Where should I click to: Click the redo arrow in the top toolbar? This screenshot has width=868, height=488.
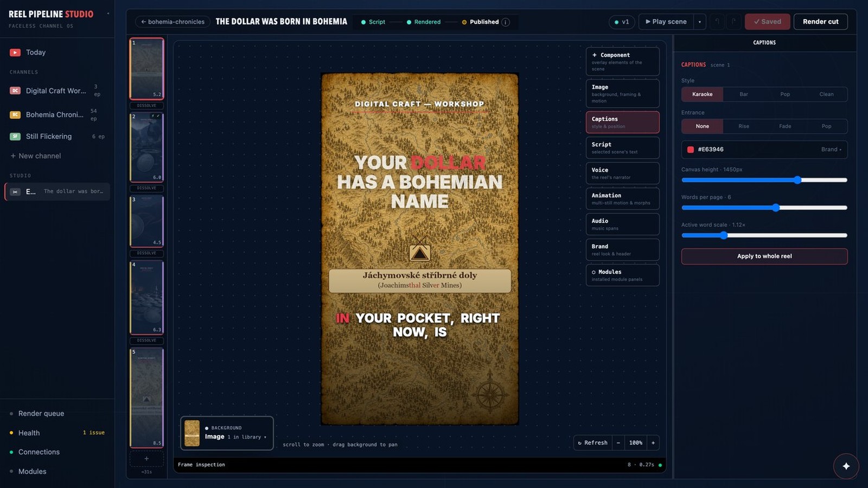[733, 22]
